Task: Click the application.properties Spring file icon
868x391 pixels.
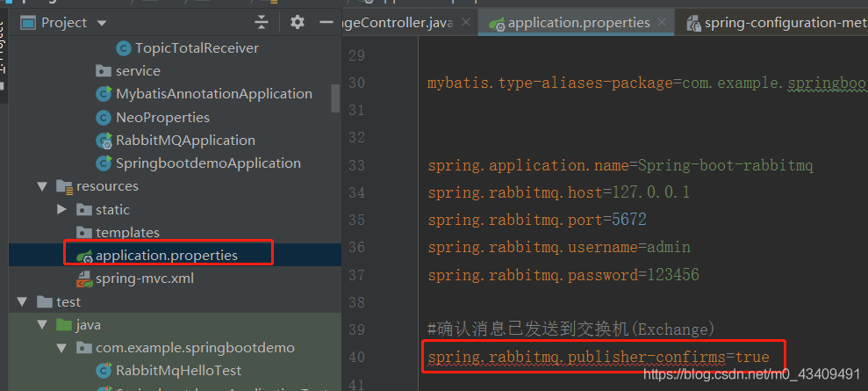Action: [x=84, y=256]
